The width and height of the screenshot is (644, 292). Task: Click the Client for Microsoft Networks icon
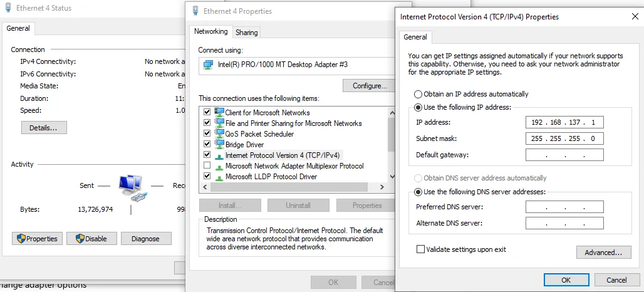[219, 112]
